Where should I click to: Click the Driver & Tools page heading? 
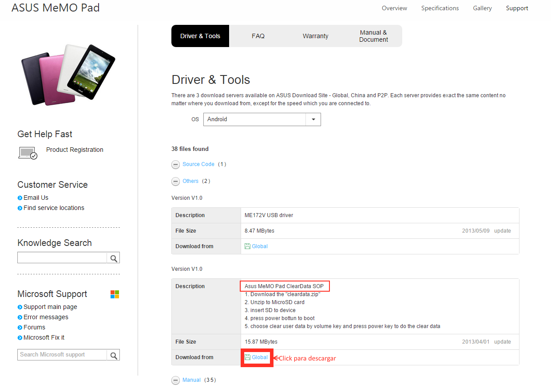point(211,80)
